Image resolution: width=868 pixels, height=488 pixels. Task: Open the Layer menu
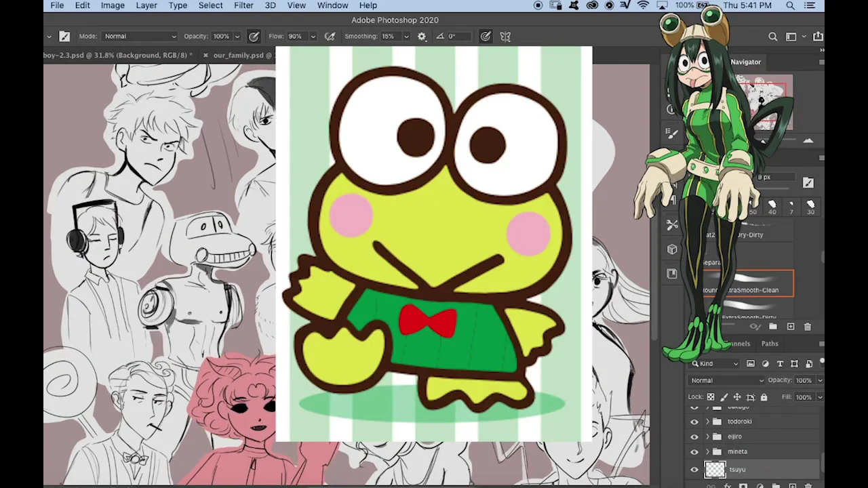point(146,5)
